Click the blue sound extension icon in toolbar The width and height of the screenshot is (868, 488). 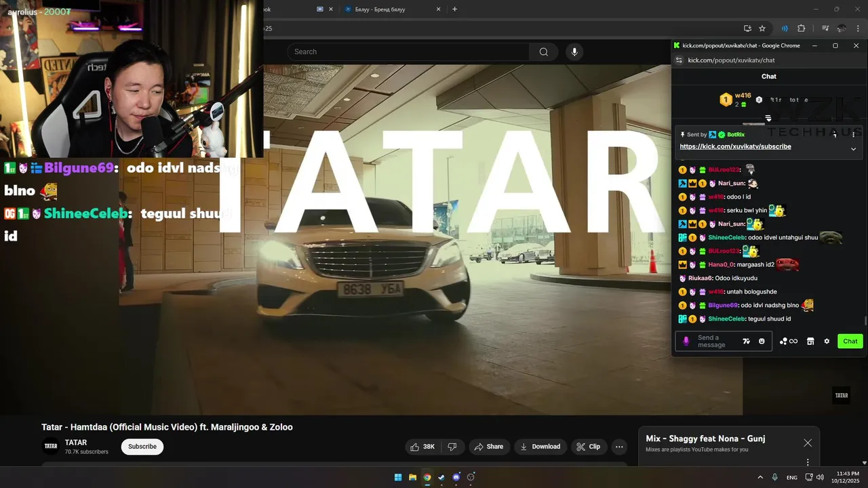(785, 28)
